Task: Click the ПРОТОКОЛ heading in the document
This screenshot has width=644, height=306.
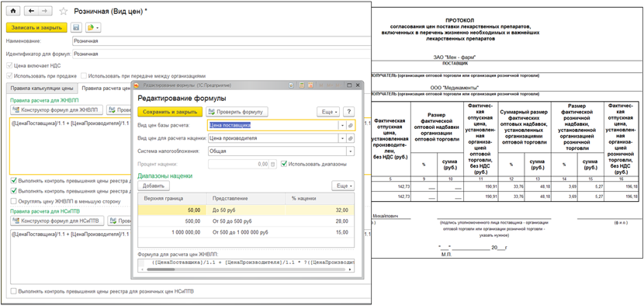Action: 459,20
